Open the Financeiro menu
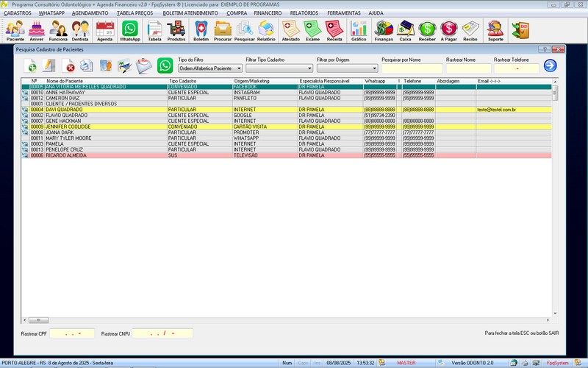The image size is (588, 368). pyautogui.click(x=268, y=13)
